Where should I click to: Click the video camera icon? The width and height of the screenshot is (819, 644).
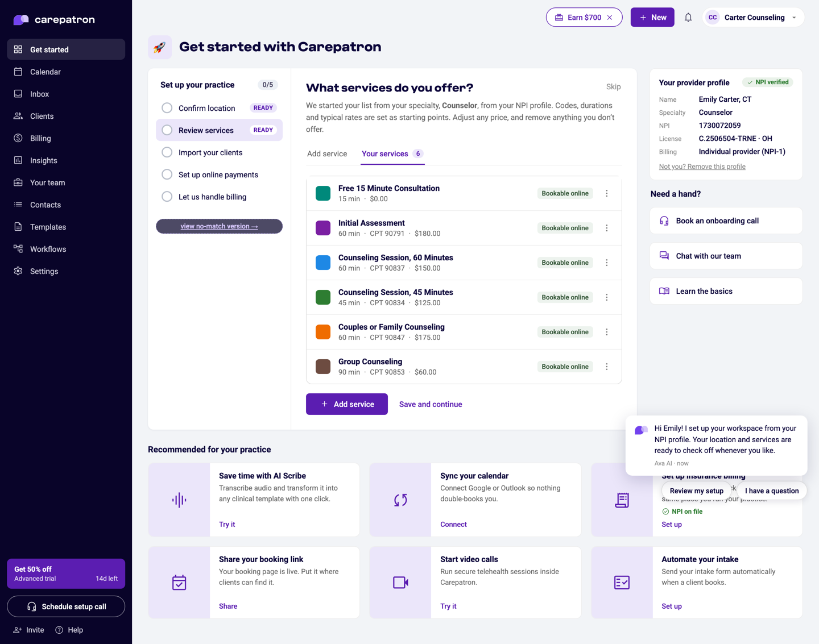400,583
